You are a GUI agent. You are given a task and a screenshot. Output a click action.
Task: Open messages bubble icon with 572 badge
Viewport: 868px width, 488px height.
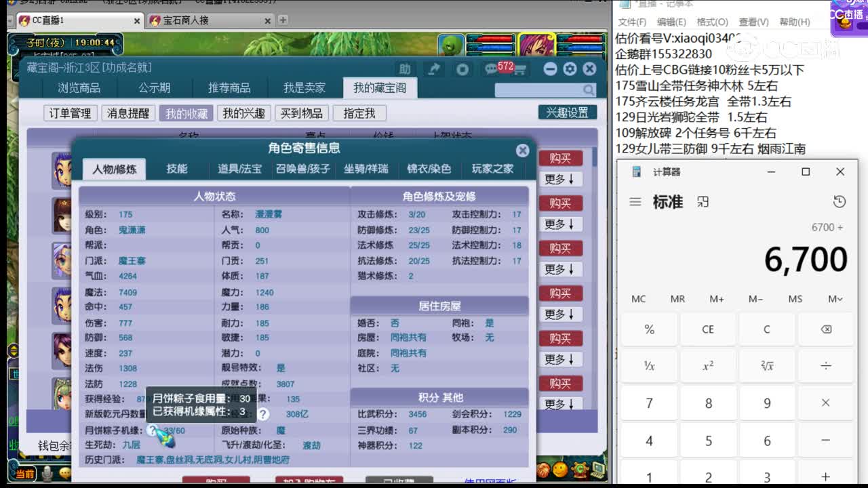coord(492,69)
